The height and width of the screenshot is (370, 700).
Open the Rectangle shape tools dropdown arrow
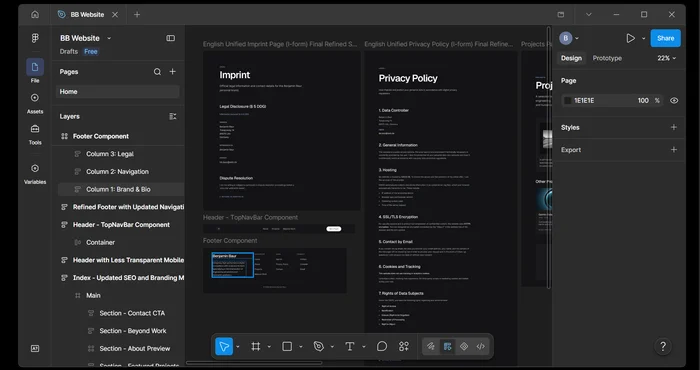tap(300, 347)
